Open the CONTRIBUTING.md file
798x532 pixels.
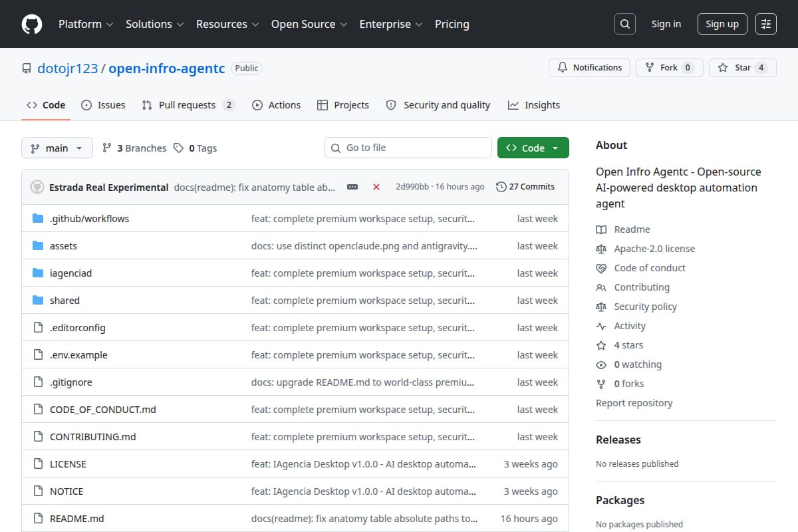93,437
